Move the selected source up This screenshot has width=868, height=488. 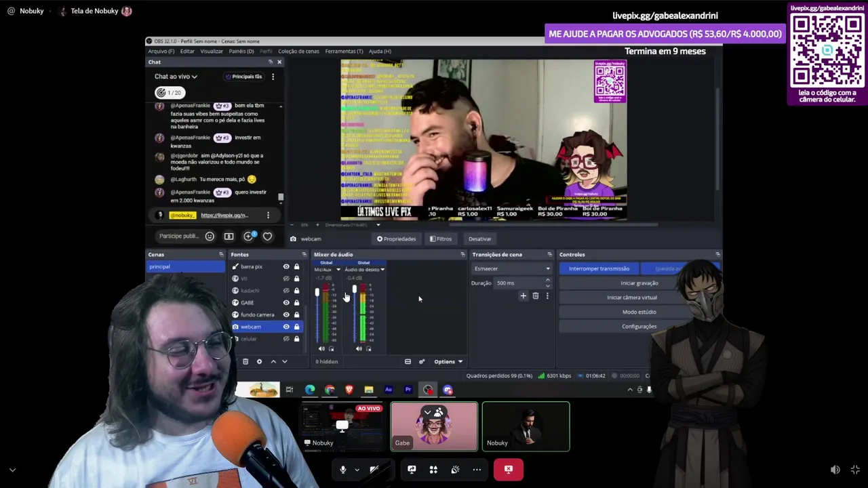click(273, 361)
